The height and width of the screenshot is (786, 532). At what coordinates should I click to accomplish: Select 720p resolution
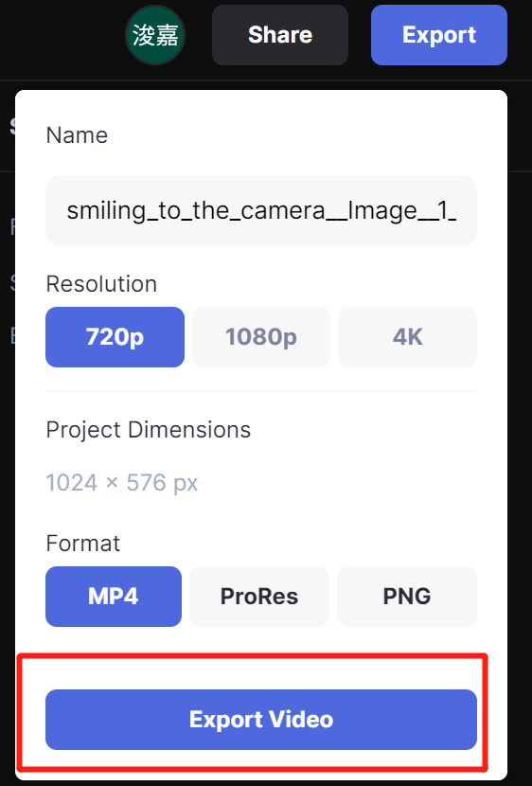coord(115,337)
